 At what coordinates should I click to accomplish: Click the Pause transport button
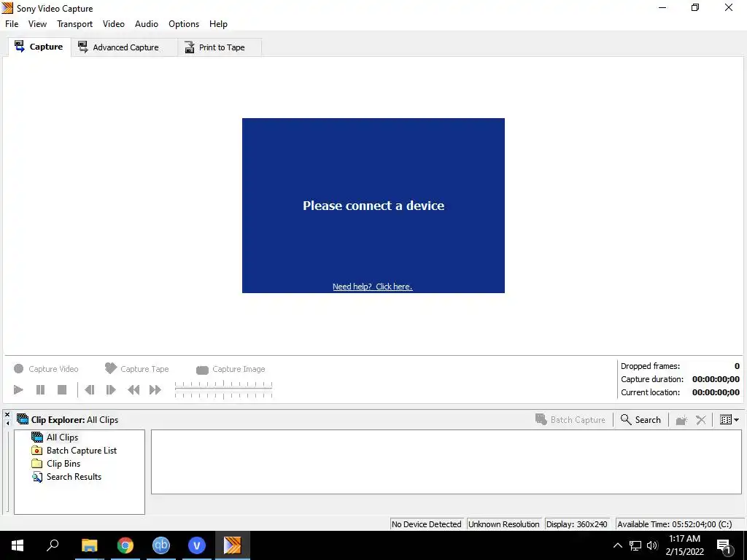[x=41, y=389]
